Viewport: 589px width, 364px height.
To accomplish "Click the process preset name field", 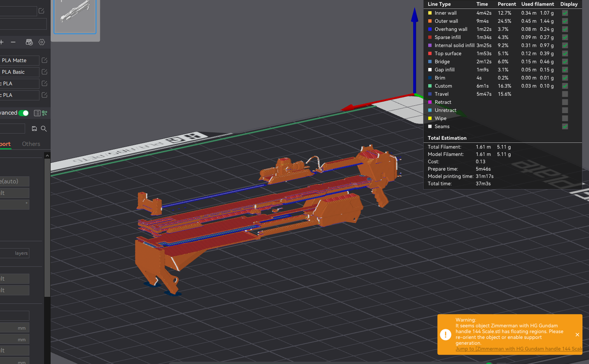I will [x=12, y=129].
